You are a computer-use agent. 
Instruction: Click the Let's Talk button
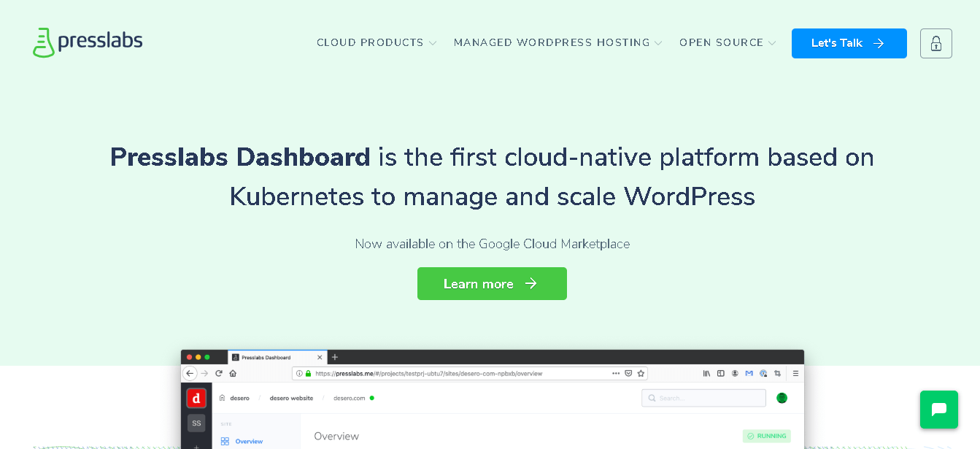[x=849, y=43]
